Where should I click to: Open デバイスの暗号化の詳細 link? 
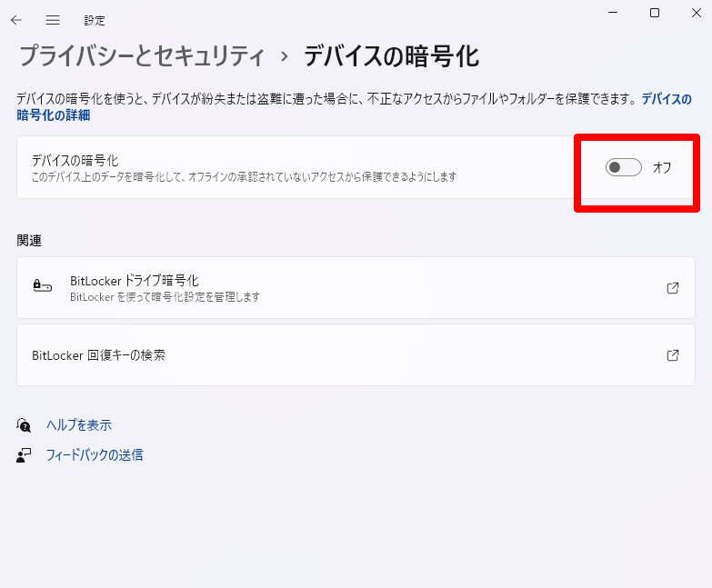click(x=53, y=115)
